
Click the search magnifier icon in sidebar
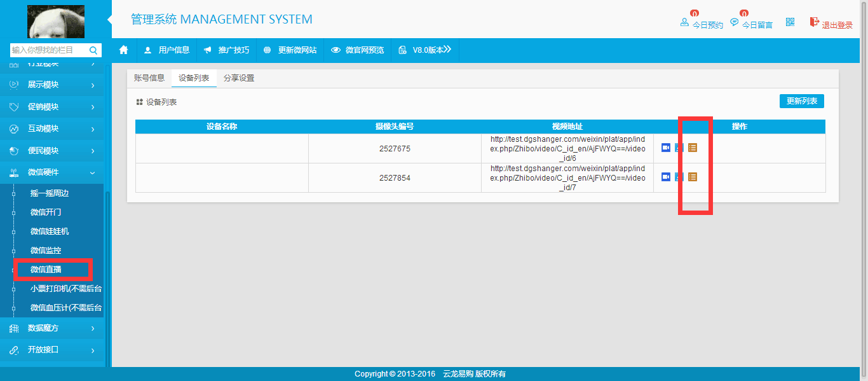(x=93, y=50)
